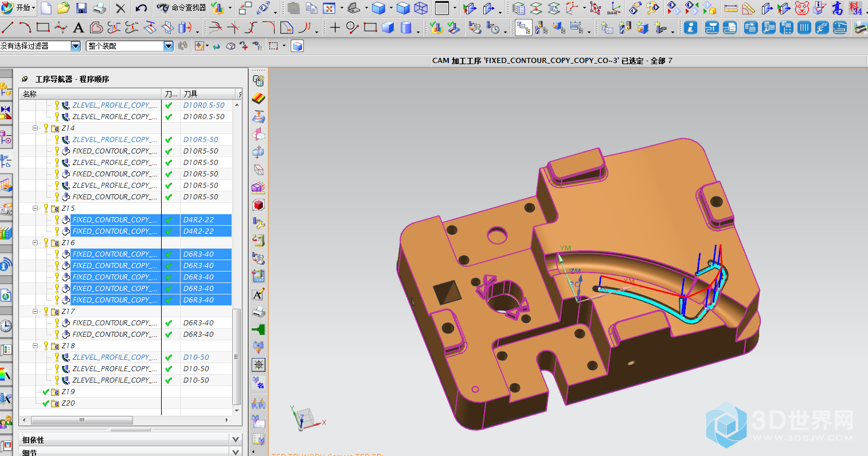The height and width of the screenshot is (456, 868).
Task: Click the navigator scroll-up arrow
Action: tap(237, 105)
